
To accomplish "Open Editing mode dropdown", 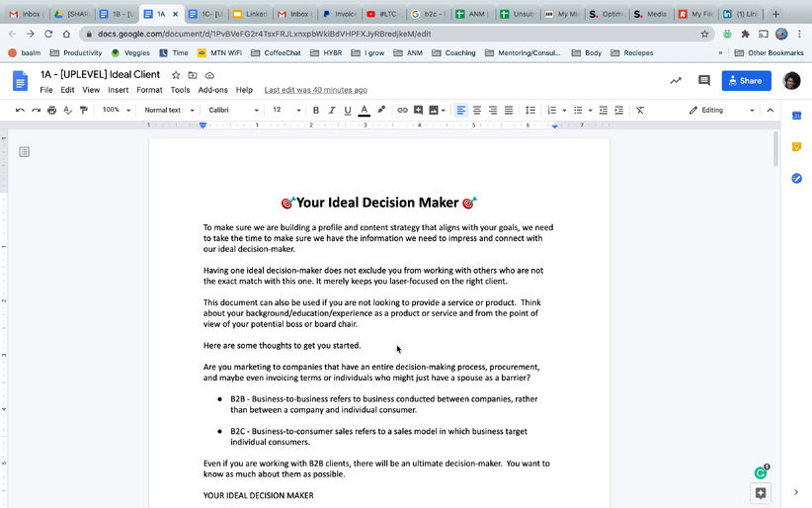I will tap(721, 110).
